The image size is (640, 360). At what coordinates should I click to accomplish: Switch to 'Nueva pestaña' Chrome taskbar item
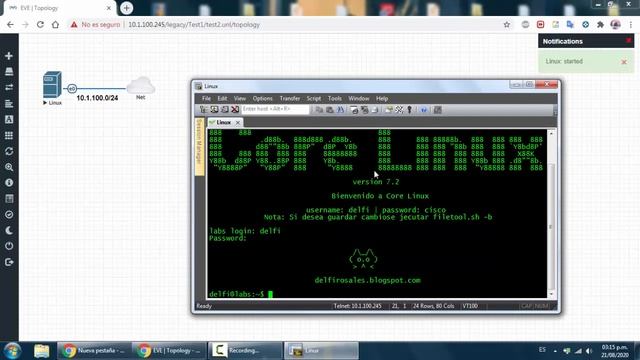pos(94,351)
